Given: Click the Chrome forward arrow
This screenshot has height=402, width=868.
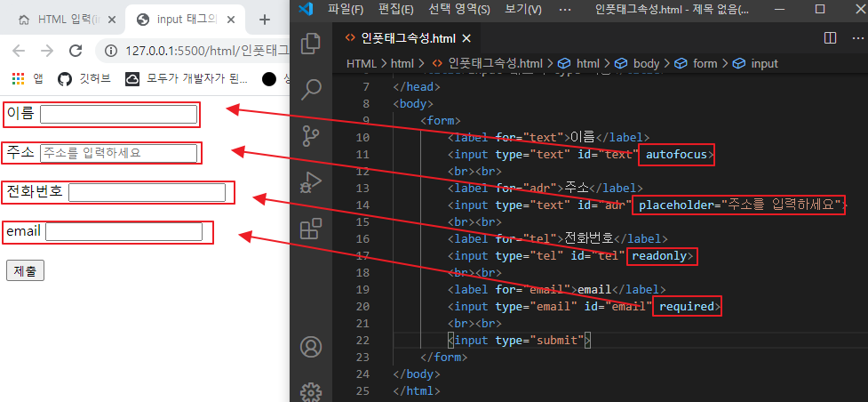Looking at the screenshot, I should pos(48,51).
